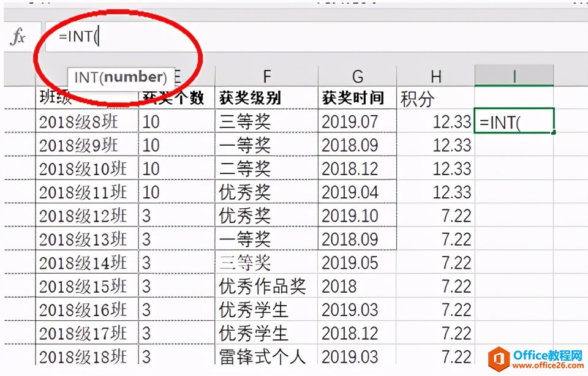This screenshot has height=376, width=588.
Task: Pick the 12.33 score in 2018级11班 row
Action: click(435, 192)
